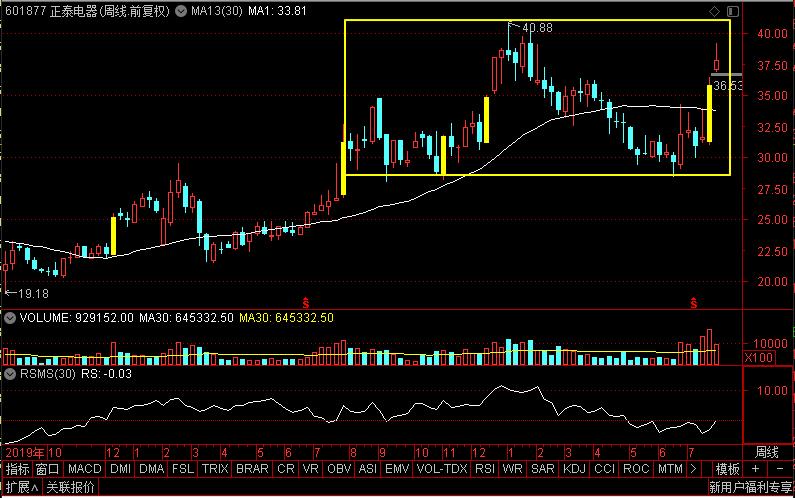
Task: Switch to the DMA indicator
Action: point(152,469)
